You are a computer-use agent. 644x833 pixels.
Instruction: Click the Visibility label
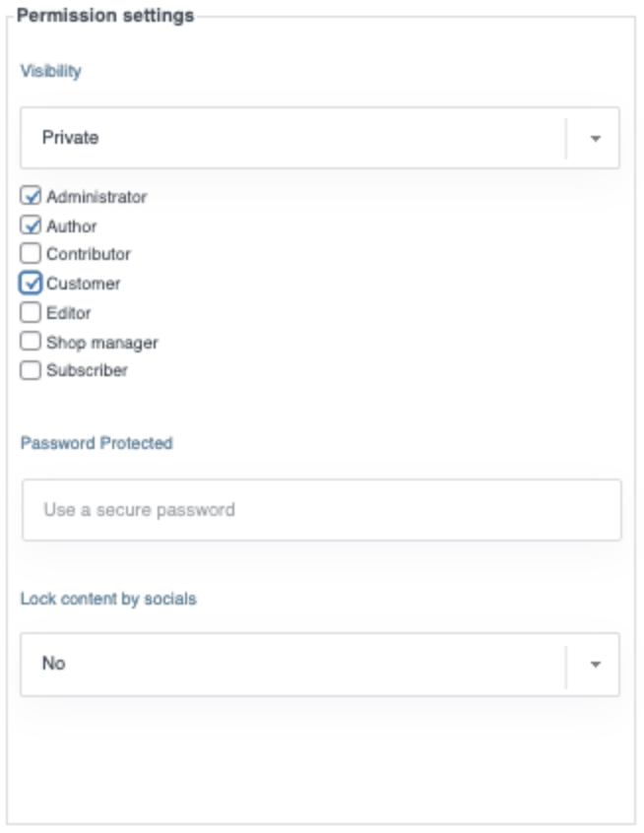51,71
